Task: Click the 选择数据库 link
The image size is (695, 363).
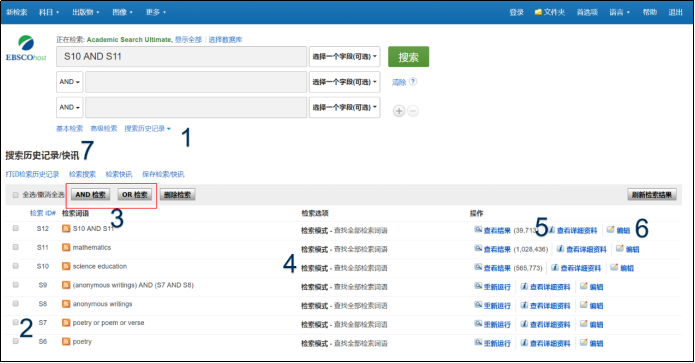Action: click(225, 39)
